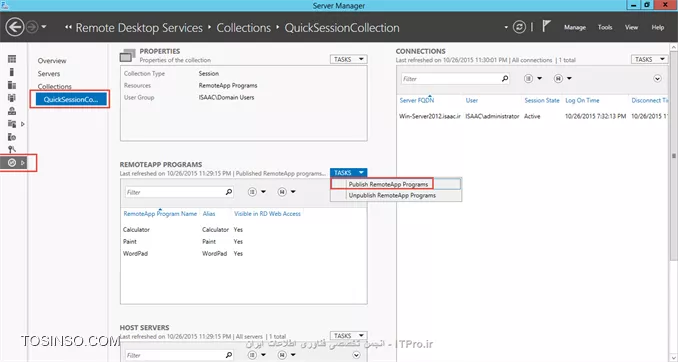
Task: Click Remote Desktop Services in breadcrumb
Action: click(139, 28)
